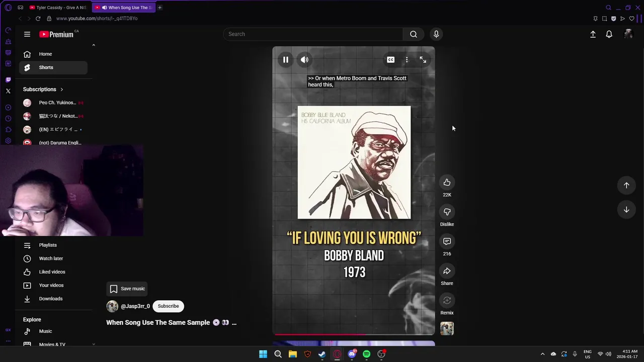Open Your videos in the sidebar
644x362 pixels.
53,285
